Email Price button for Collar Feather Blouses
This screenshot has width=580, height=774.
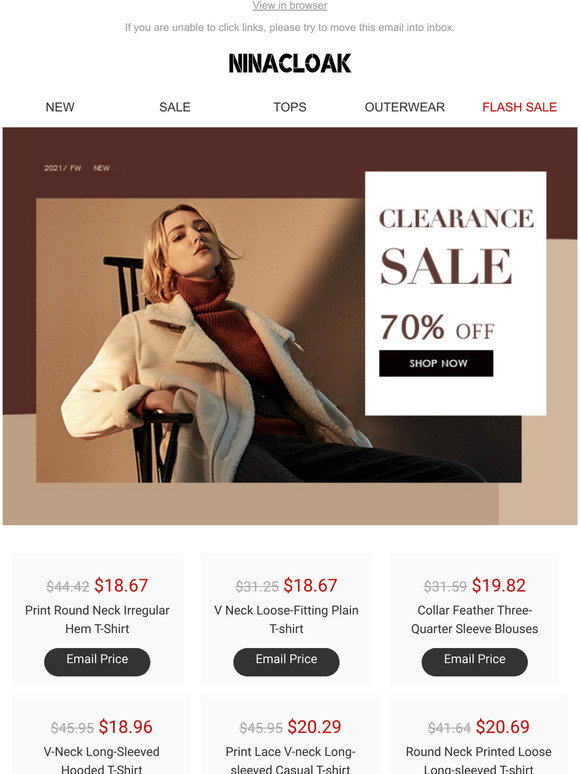coord(474,661)
